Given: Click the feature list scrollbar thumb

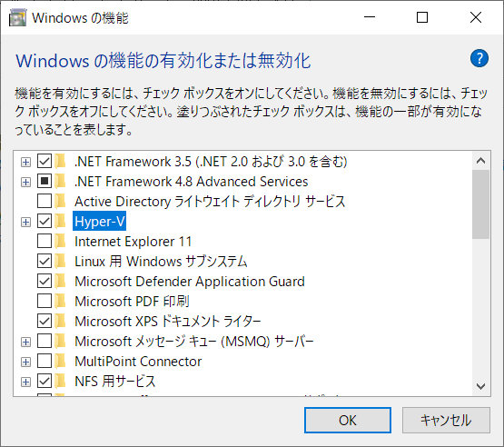Looking at the screenshot, I should [481, 204].
